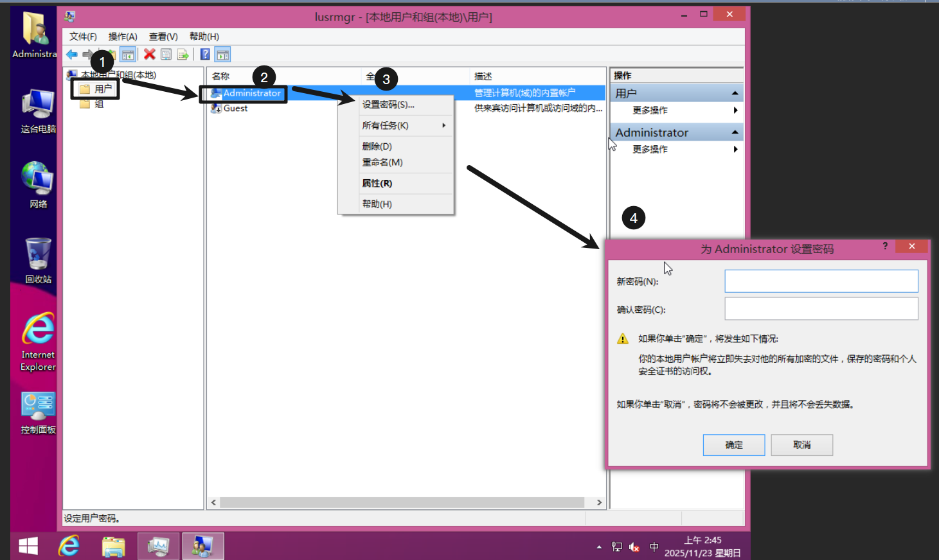Click the horizontal scrollbar's right arrow
Viewport: 939px width, 560px height.
click(x=599, y=502)
